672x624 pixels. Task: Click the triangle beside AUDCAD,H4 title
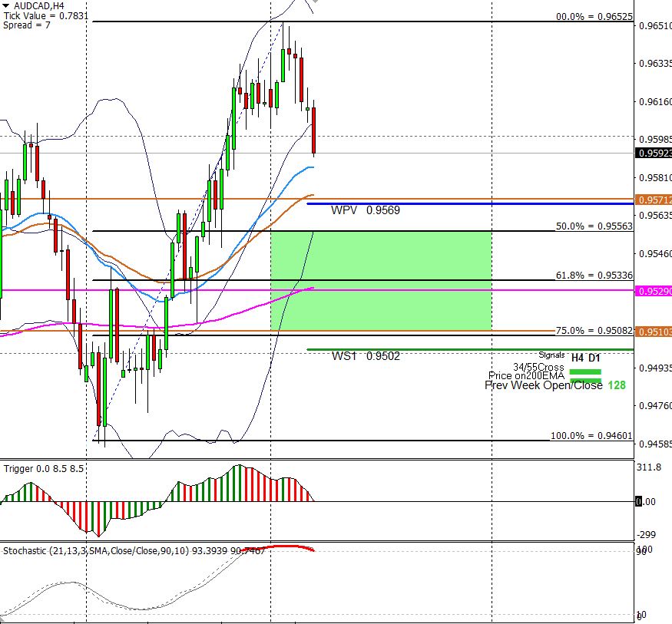[6, 5]
